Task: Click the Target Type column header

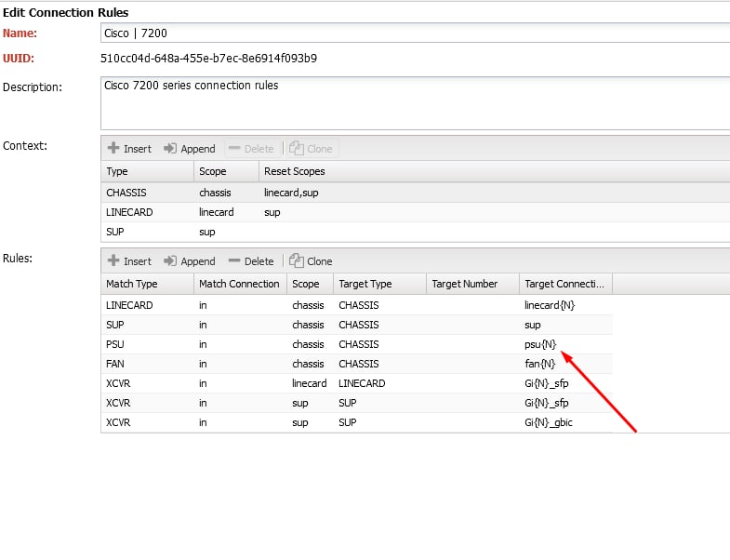Action: point(380,284)
